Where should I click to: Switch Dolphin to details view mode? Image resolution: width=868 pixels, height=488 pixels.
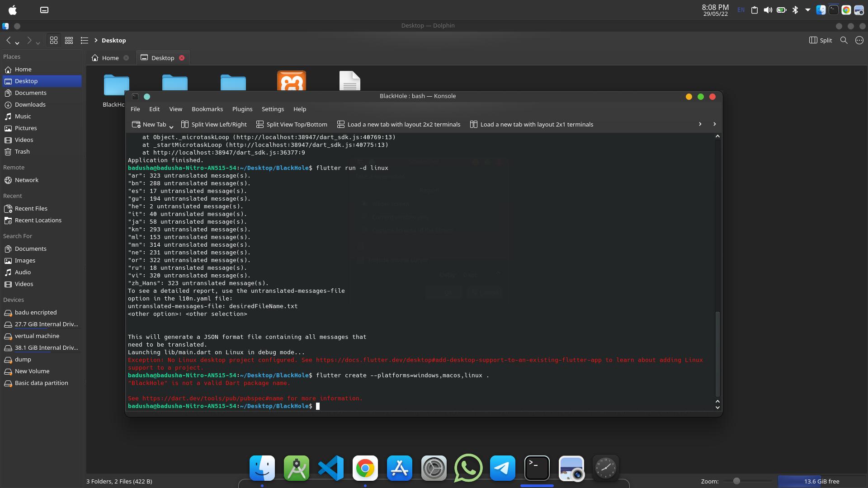[85, 40]
